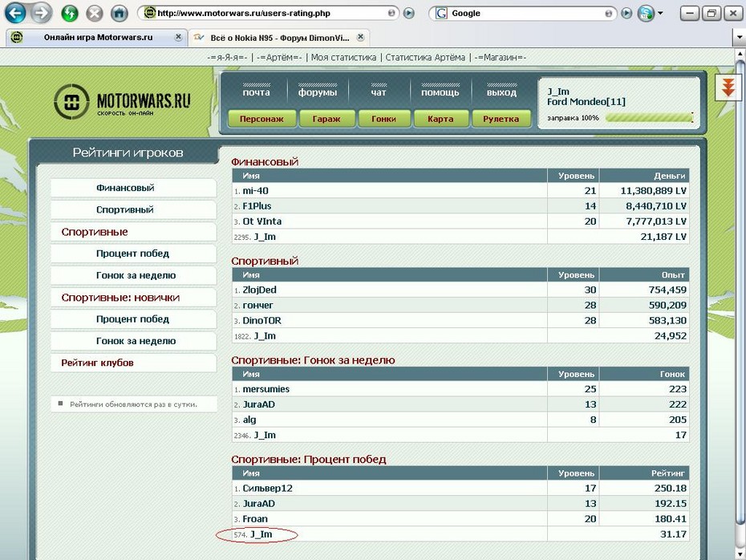Click player mersumies
The height and width of the screenshot is (560, 746).
266,389
